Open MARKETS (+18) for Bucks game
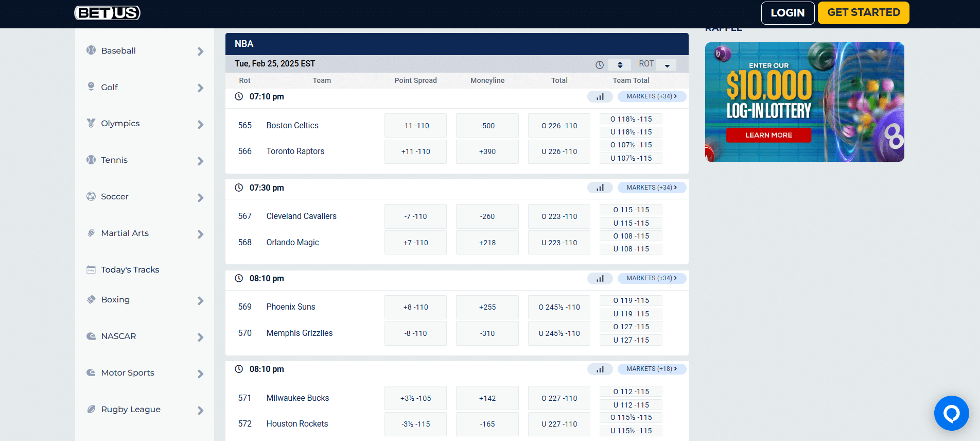 click(x=652, y=369)
